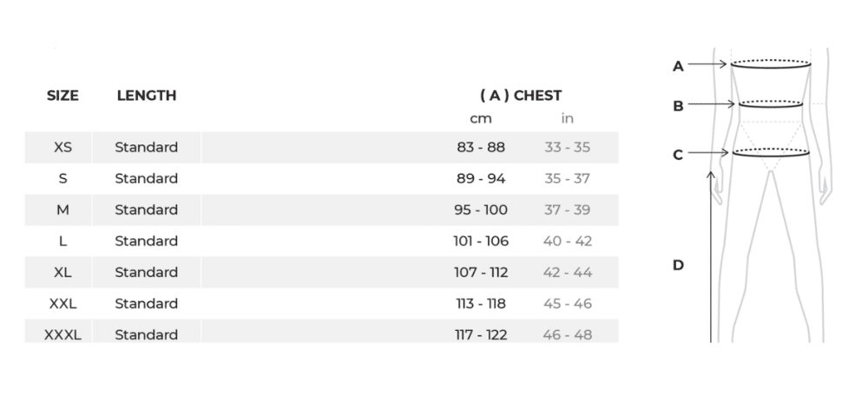Select the M size row label

[x=62, y=210]
